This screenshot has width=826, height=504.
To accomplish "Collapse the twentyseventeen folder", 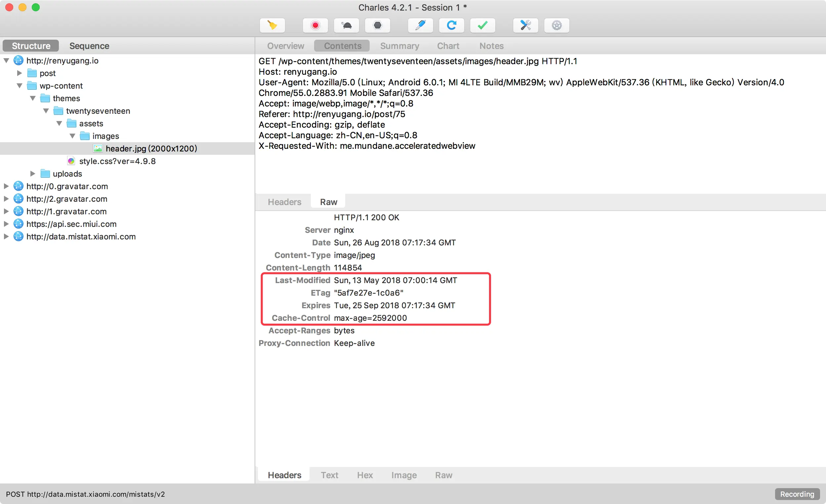I will (46, 111).
